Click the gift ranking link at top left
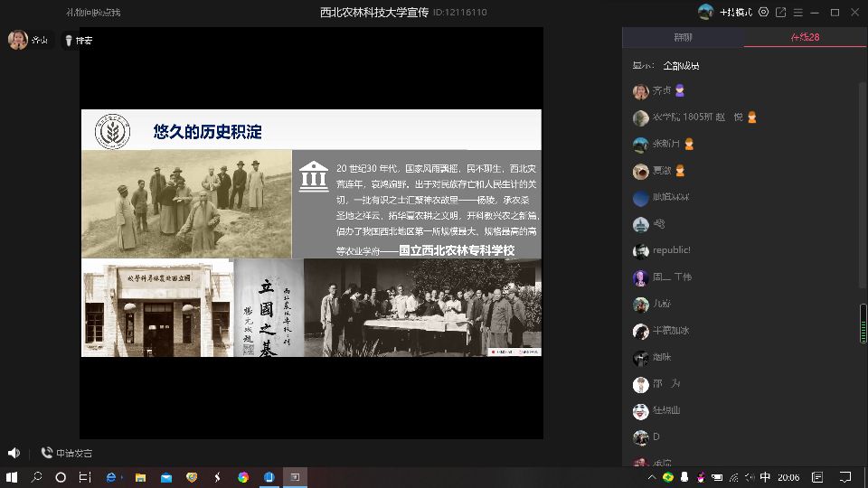This screenshot has width=868, height=488. 93,12
